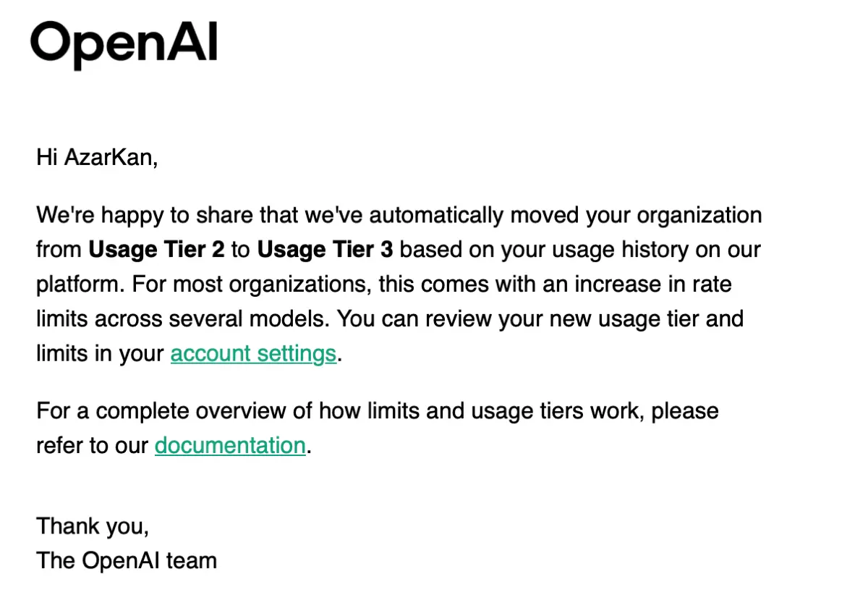The width and height of the screenshot is (868, 608).
Task: Select the bold "Usage Tier 2" text
Action: (x=156, y=250)
